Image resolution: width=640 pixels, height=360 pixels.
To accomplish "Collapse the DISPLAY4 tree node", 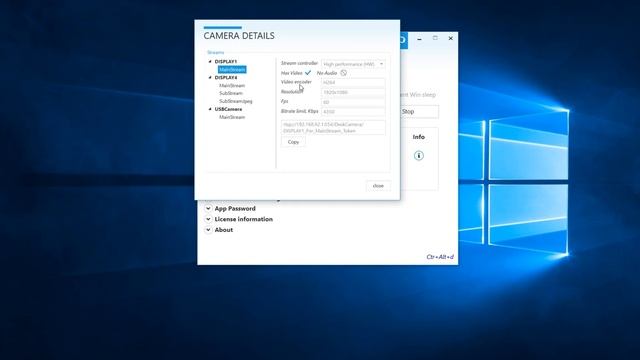I will pyautogui.click(x=210, y=78).
